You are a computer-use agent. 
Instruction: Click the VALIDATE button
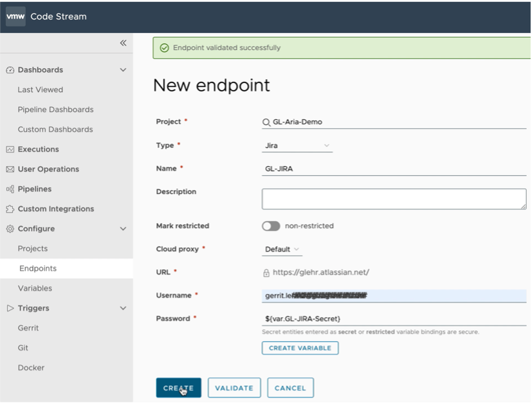tap(234, 388)
